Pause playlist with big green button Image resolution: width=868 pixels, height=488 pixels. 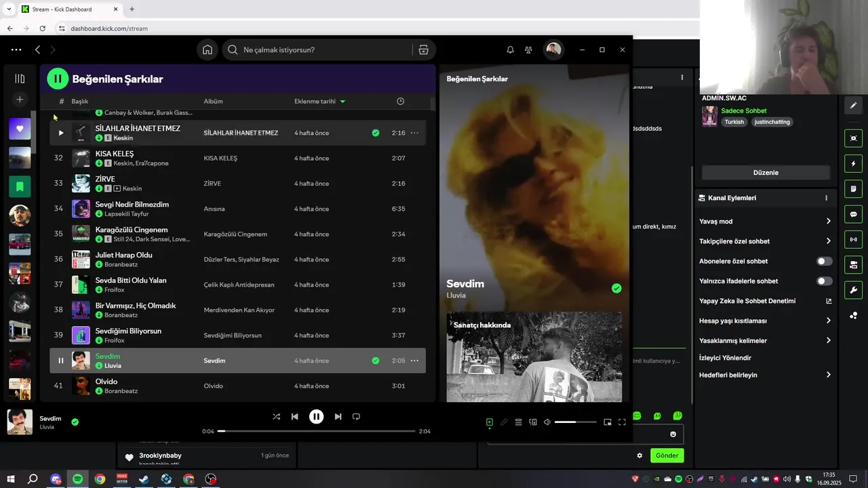coord(58,79)
